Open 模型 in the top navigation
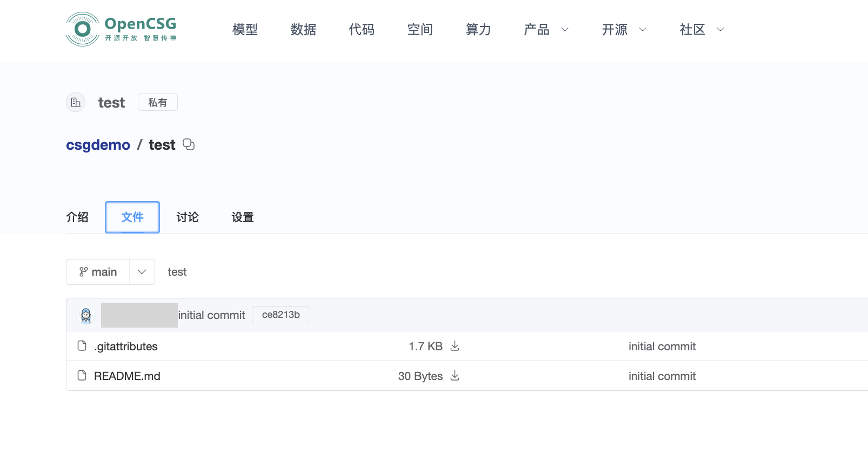 [245, 30]
